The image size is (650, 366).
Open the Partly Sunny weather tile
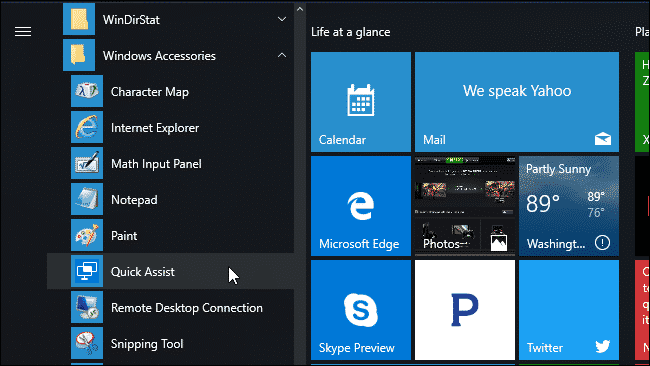pyautogui.click(x=569, y=206)
